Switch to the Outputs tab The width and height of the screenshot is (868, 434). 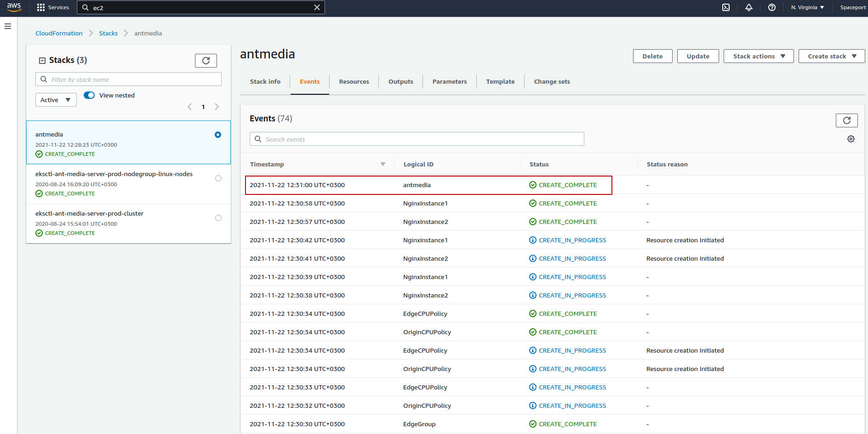[x=401, y=81]
